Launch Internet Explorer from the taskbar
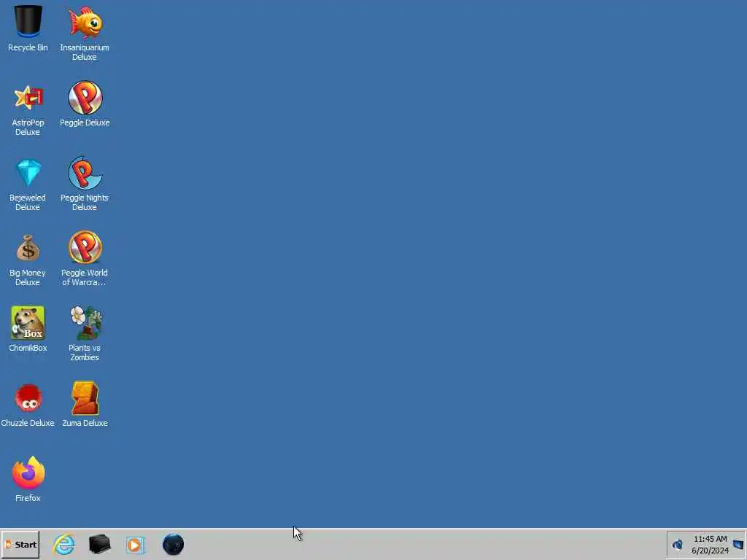This screenshot has width=747, height=560. pyautogui.click(x=64, y=544)
